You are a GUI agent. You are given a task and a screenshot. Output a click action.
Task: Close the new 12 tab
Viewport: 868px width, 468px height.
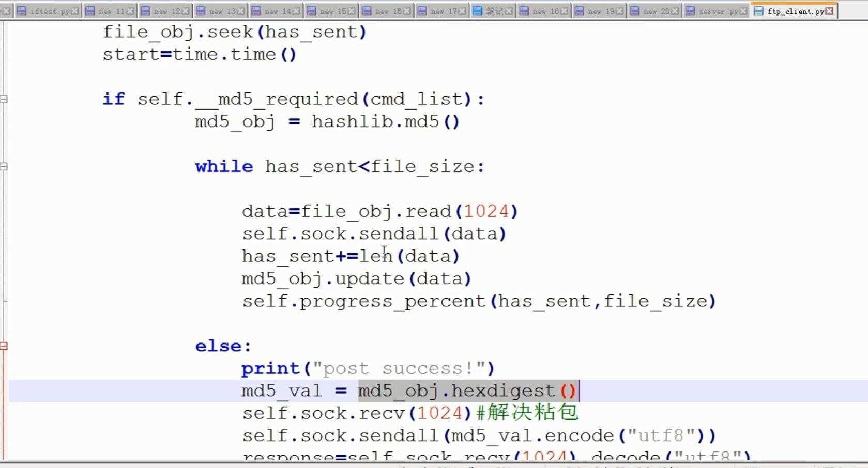point(185,11)
